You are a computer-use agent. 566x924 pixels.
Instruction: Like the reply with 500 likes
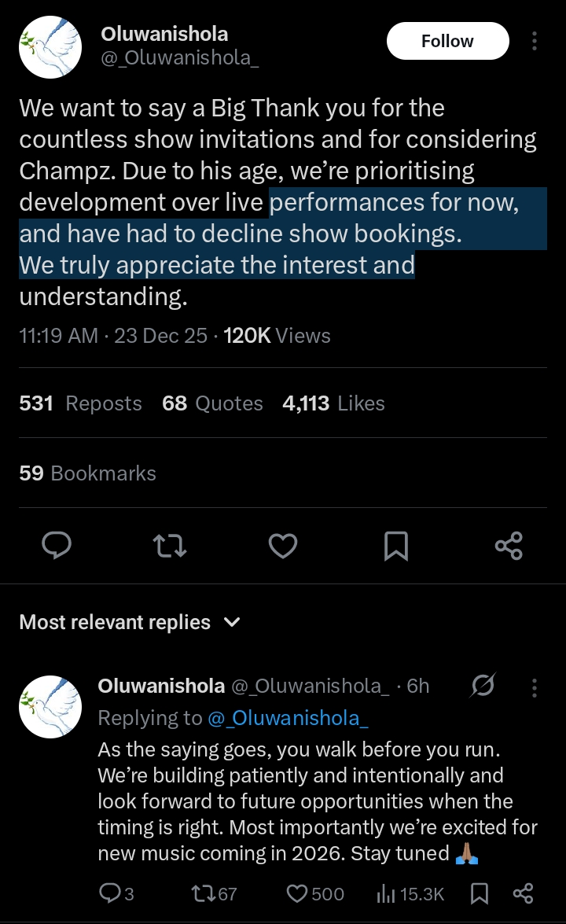pos(315,893)
